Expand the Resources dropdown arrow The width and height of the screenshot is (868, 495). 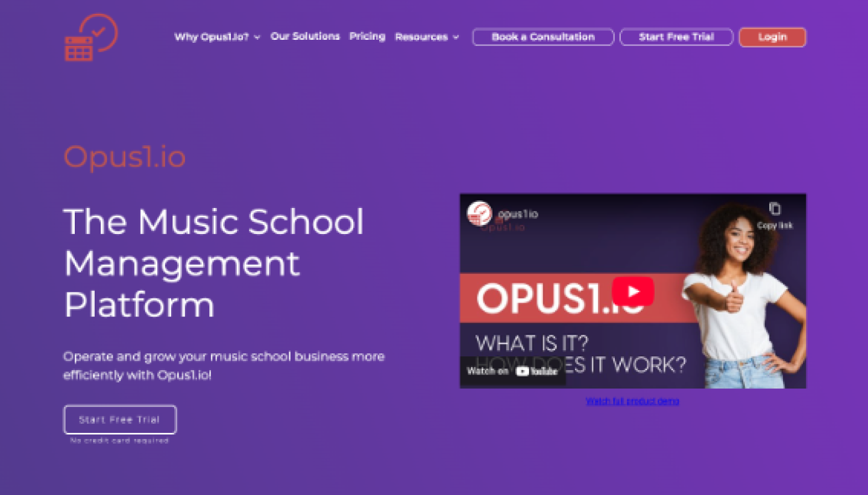456,37
